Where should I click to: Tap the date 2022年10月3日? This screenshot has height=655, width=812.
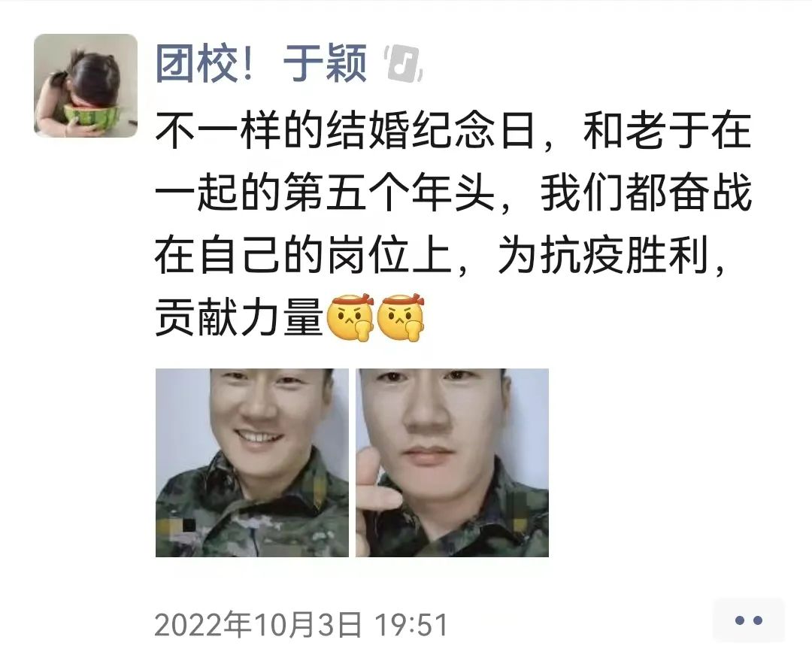[258, 624]
